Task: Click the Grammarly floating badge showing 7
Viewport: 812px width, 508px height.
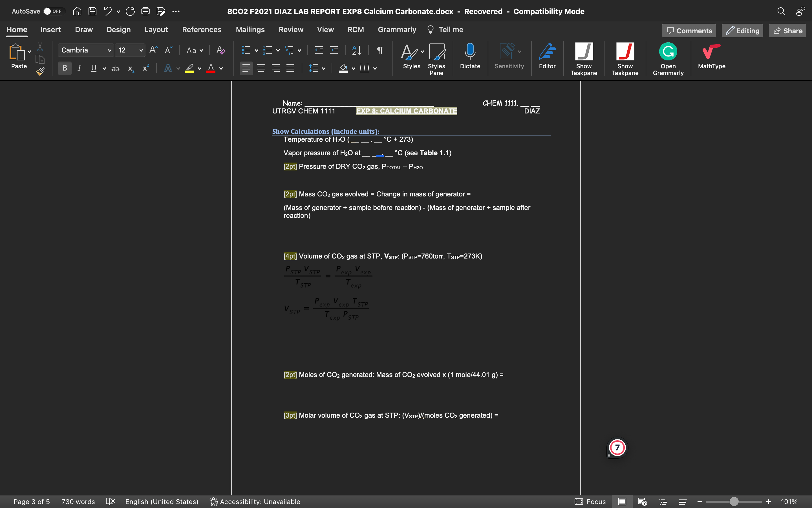Action: coord(617,448)
